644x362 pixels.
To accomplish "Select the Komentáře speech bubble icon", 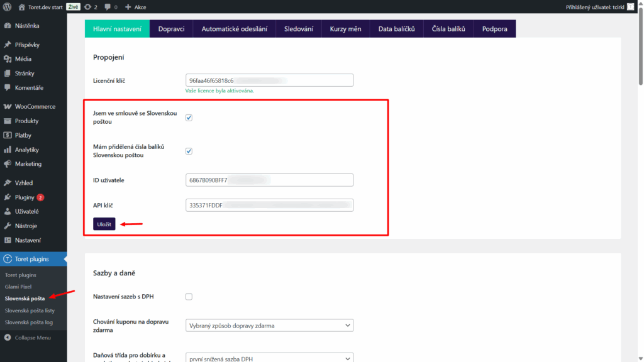I will [9, 87].
